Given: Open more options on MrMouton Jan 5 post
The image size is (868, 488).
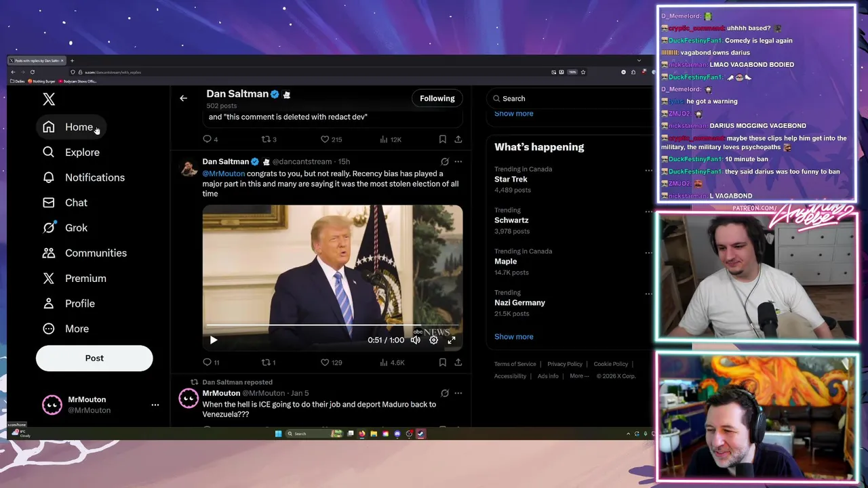Looking at the screenshot, I should point(458,393).
